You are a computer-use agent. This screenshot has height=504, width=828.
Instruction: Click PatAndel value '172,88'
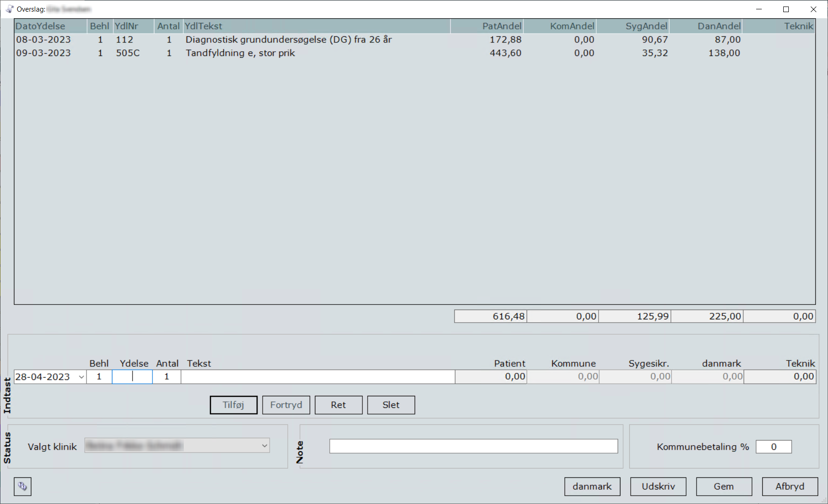click(506, 40)
